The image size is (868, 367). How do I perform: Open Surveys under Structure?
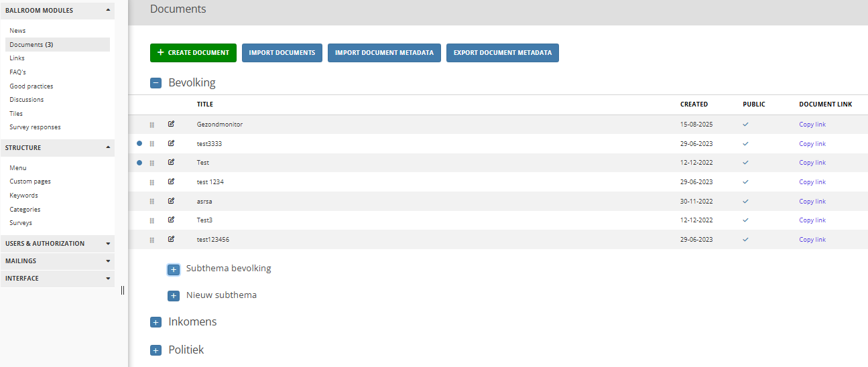21,223
